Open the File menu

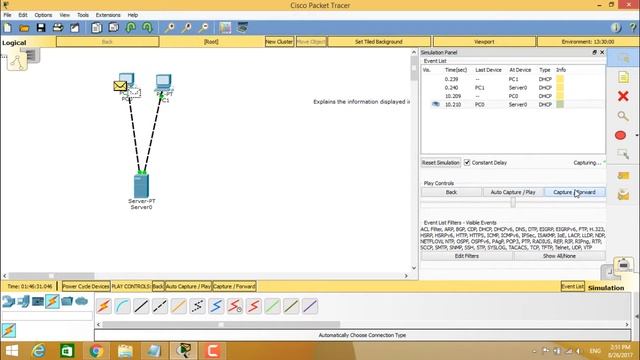[7, 15]
